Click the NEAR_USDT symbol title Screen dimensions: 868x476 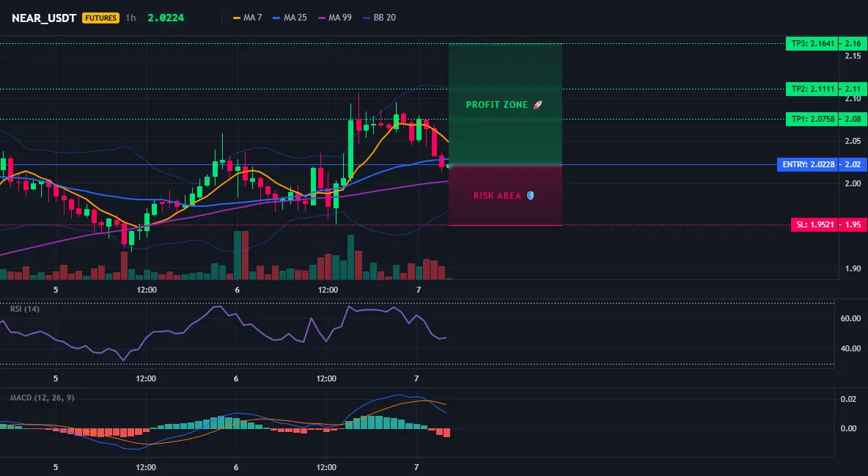[44, 18]
